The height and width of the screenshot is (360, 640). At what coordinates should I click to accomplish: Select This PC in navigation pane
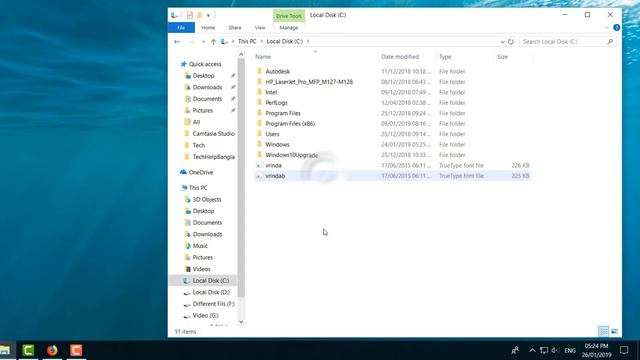pyautogui.click(x=198, y=188)
